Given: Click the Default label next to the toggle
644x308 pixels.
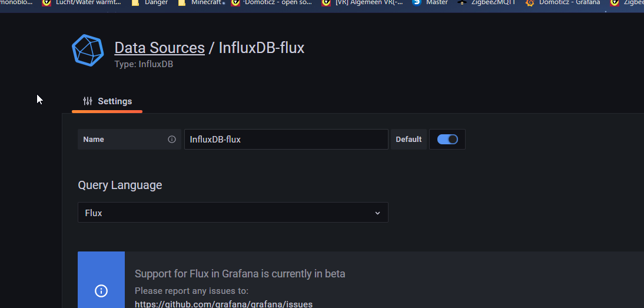Looking at the screenshot, I should [x=409, y=139].
